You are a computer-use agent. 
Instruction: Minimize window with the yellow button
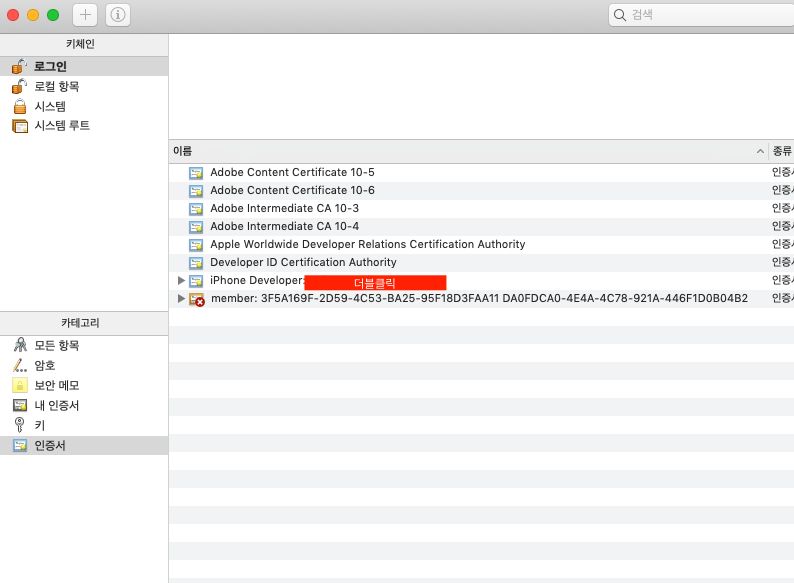point(33,15)
